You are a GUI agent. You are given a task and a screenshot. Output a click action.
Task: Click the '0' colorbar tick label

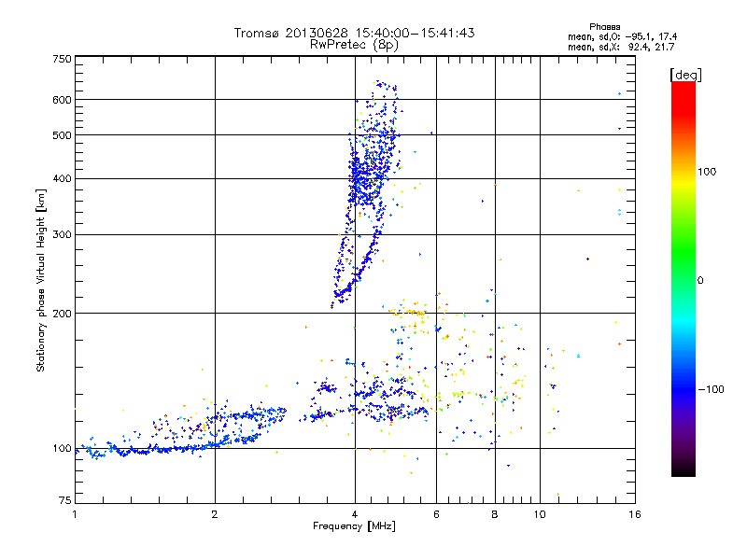(700, 281)
